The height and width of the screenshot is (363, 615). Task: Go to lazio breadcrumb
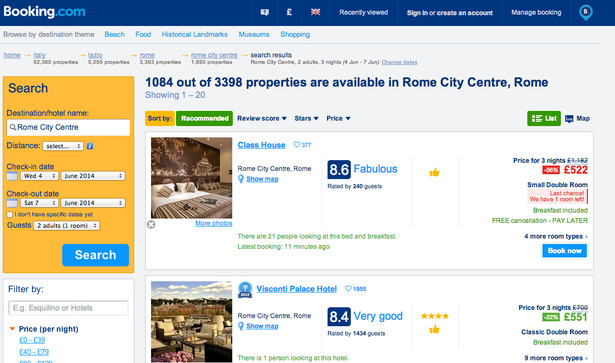coord(95,55)
